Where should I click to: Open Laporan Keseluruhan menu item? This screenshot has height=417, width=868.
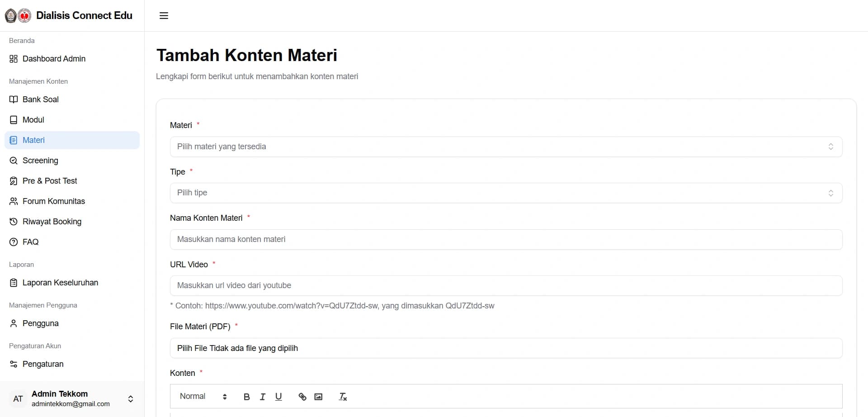tap(72, 283)
